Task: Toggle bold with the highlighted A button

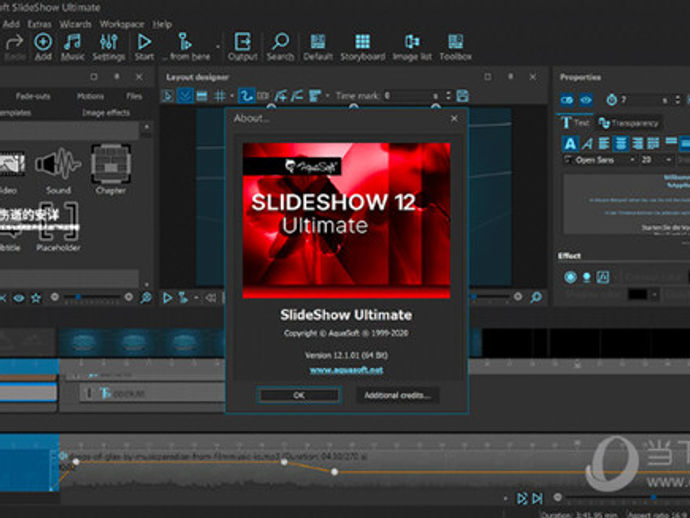Action: coord(570,143)
